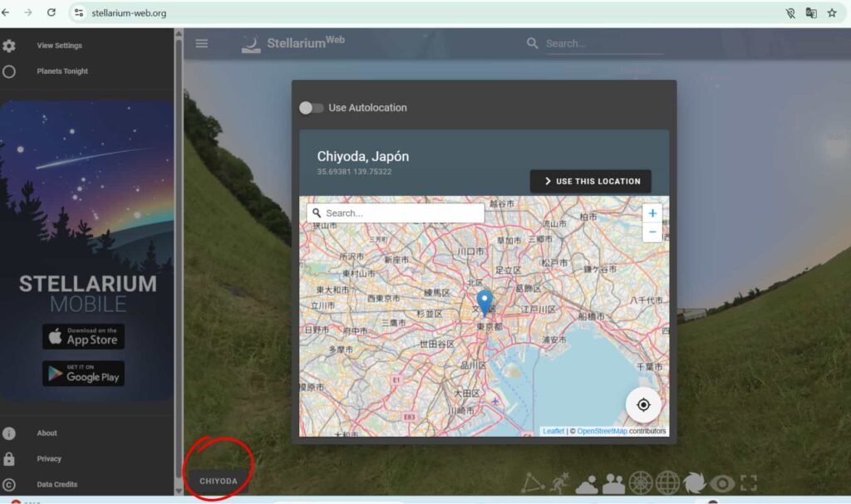Click the 品川区 label on the map
This screenshot has height=504, width=851.
click(x=473, y=365)
